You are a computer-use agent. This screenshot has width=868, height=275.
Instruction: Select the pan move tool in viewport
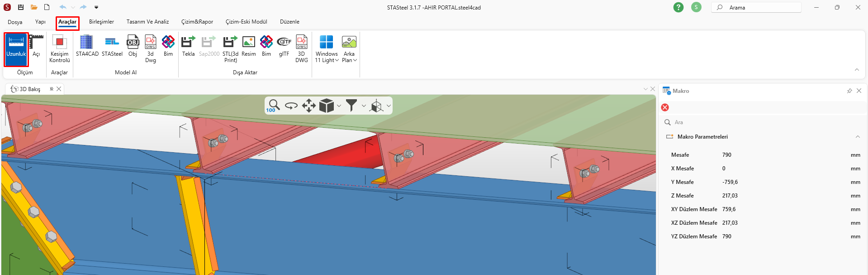pyautogui.click(x=308, y=106)
